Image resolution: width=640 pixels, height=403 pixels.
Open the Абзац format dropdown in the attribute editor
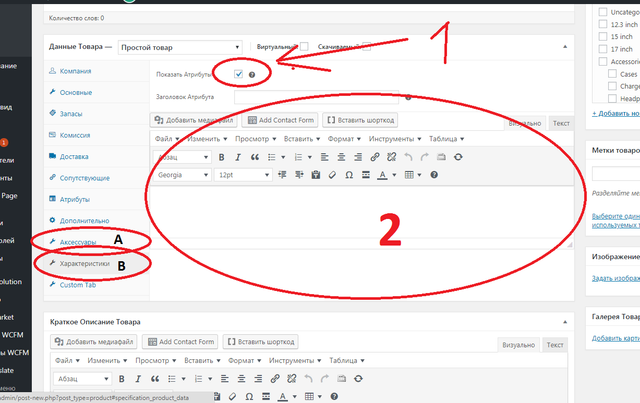click(x=182, y=157)
